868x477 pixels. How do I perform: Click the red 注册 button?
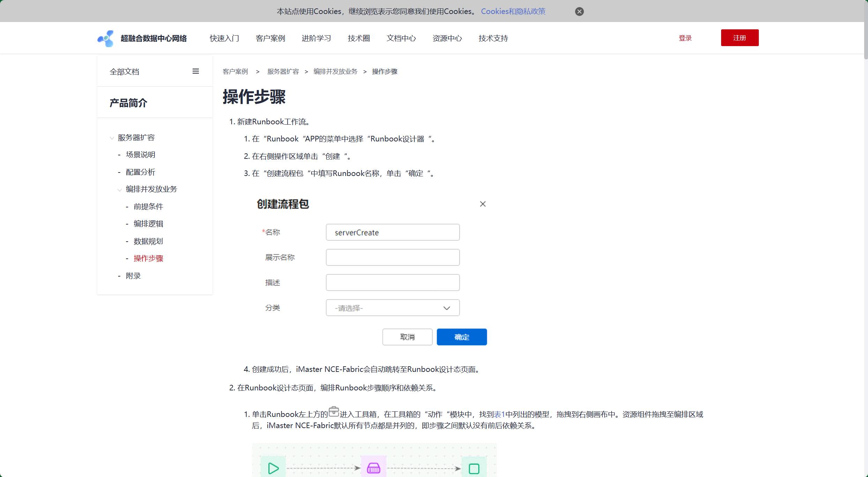(x=740, y=38)
